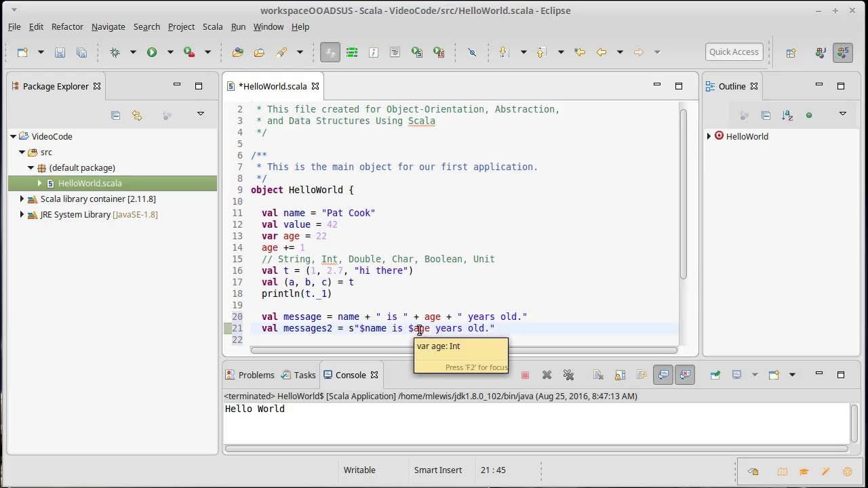This screenshot has height=488, width=868.
Task: Click the Back navigation arrow in toolbar
Action: coord(601,52)
